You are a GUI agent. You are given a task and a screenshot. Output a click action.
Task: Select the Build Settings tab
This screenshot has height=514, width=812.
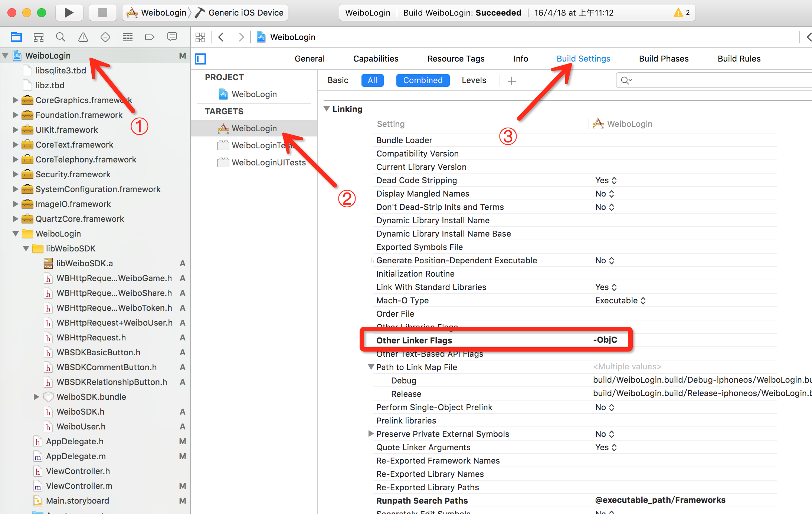click(583, 59)
